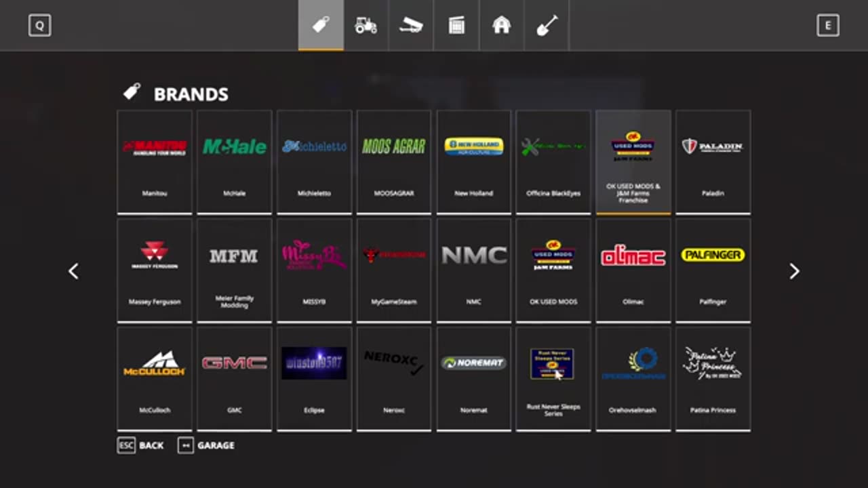Screen dimensions: 868x488
Task: Open the GMC brand tile
Action: (235, 379)
